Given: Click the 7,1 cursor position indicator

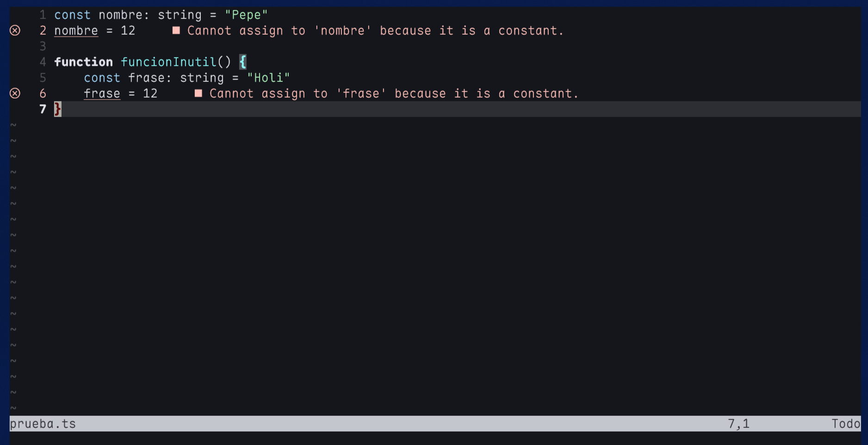Looking at the screenshot, I should point(738,424).
